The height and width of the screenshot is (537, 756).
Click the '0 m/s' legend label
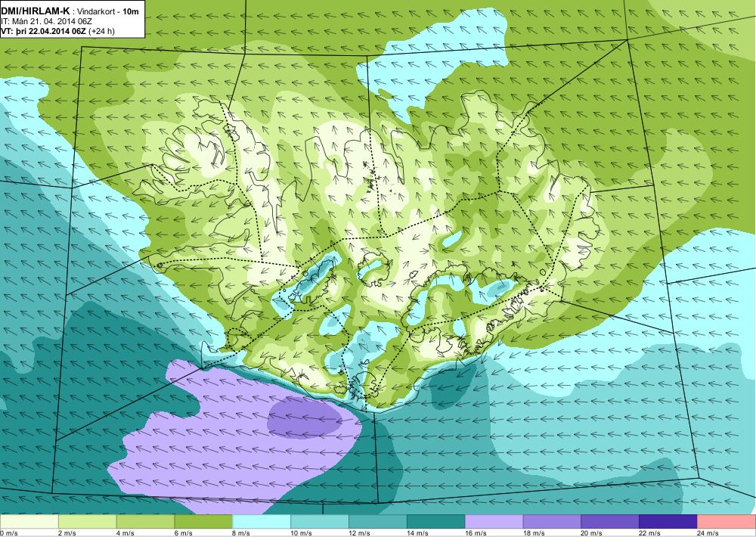point(9,533)
